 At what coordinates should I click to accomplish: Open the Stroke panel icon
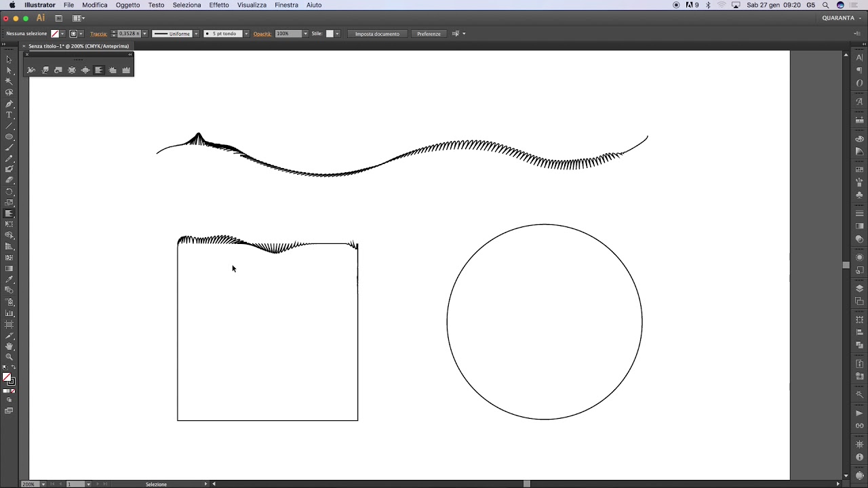pyautogui.click(x=859, y=214)
